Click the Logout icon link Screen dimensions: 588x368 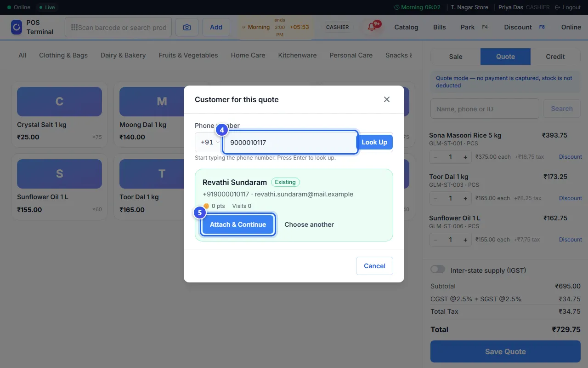coord(568,7)
